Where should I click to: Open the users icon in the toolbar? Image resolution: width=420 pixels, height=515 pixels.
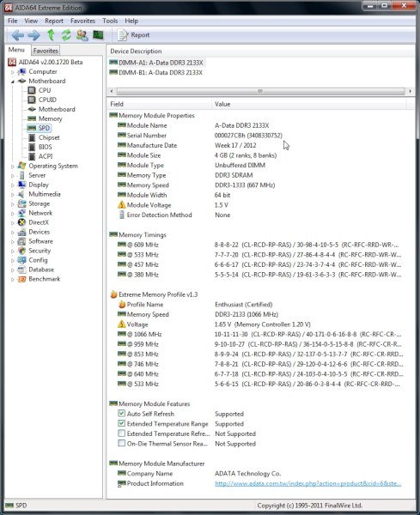tap(82, 35)
